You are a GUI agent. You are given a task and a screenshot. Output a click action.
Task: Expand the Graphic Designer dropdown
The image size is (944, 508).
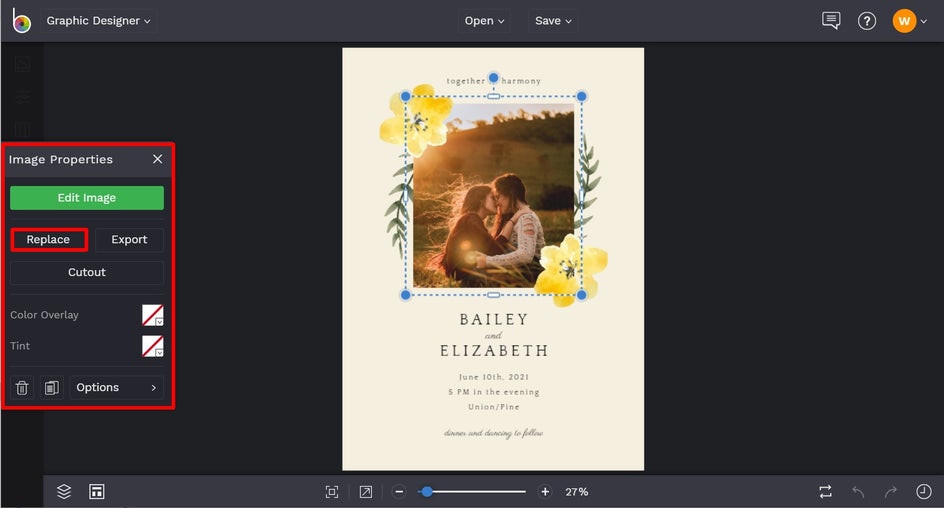point(98,21)
